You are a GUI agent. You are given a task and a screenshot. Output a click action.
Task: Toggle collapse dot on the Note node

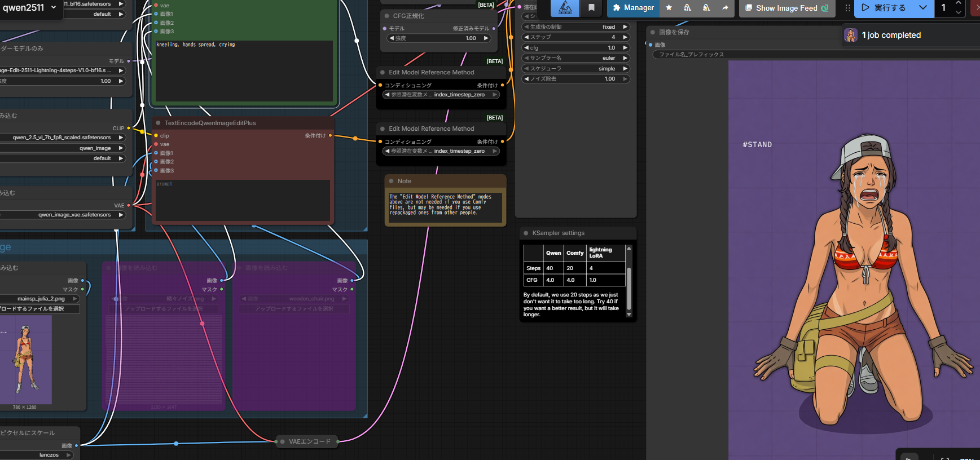pos(391,182)
